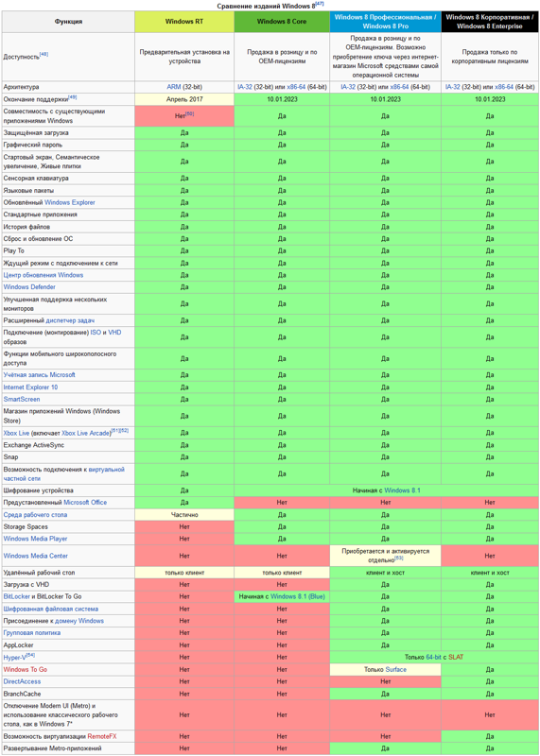This screenshot has height=756, width=540.
Task: Follow the 64-bit link in Hyper-V row
Action: [433, 657]
